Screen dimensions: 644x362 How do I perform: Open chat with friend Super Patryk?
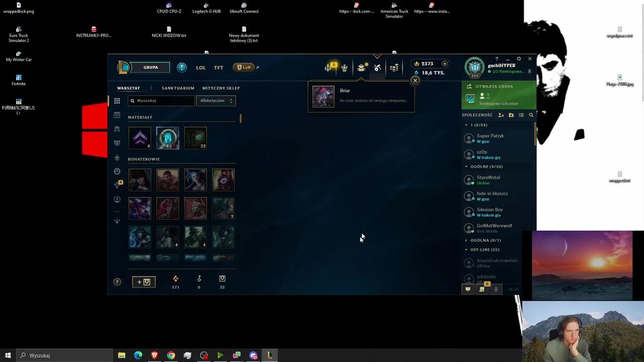coord(498,138)
